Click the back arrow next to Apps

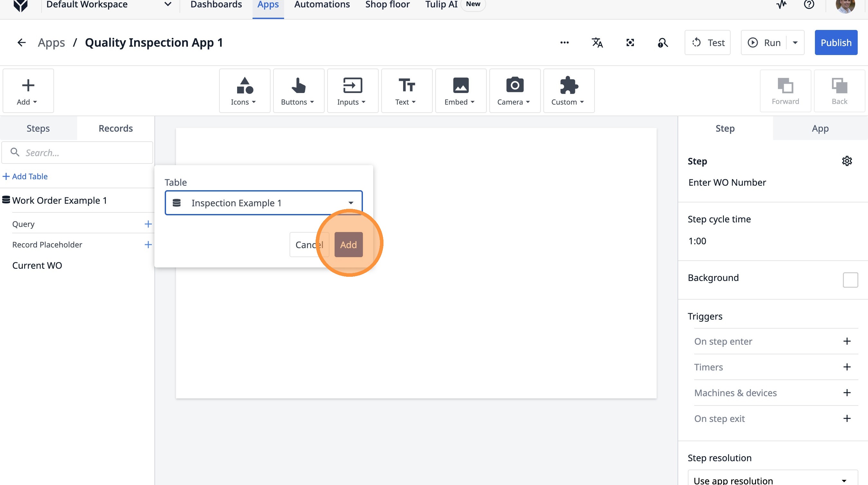[x=21, y=42]
